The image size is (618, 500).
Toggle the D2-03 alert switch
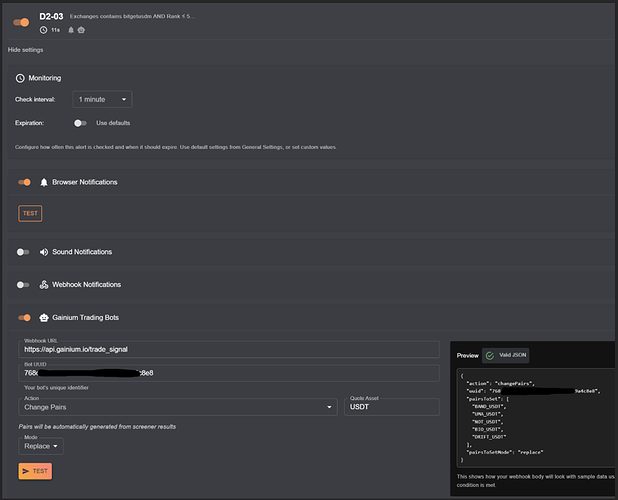click(x=22, y=22)
